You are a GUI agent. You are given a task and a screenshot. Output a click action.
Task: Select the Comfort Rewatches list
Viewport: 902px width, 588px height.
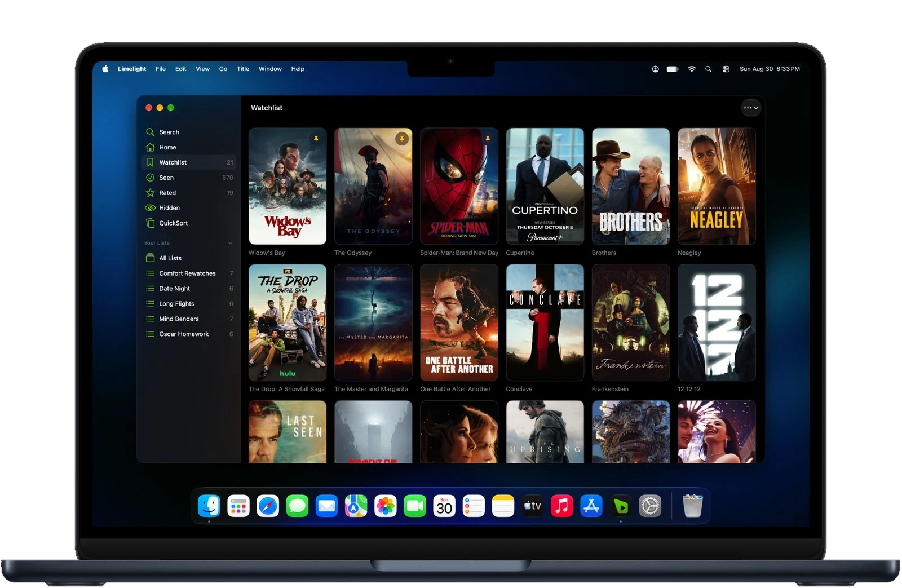pos(189,273)
